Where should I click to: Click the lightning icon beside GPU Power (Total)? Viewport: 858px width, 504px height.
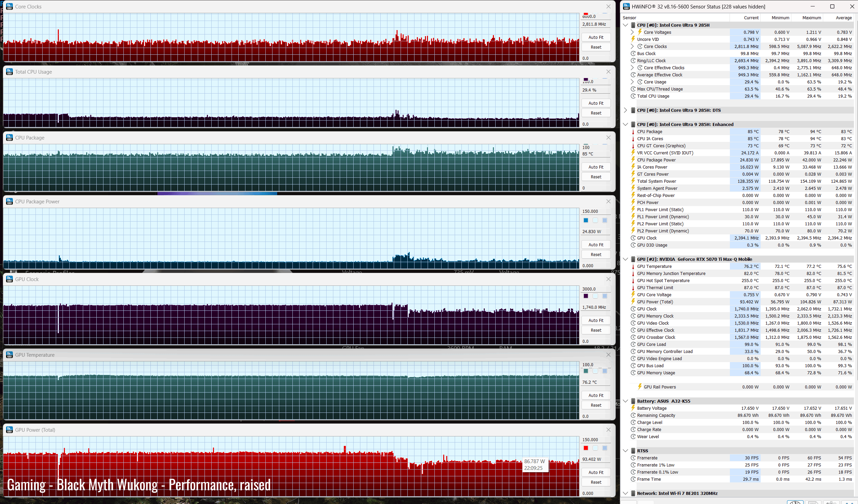(x=633, y=302)
